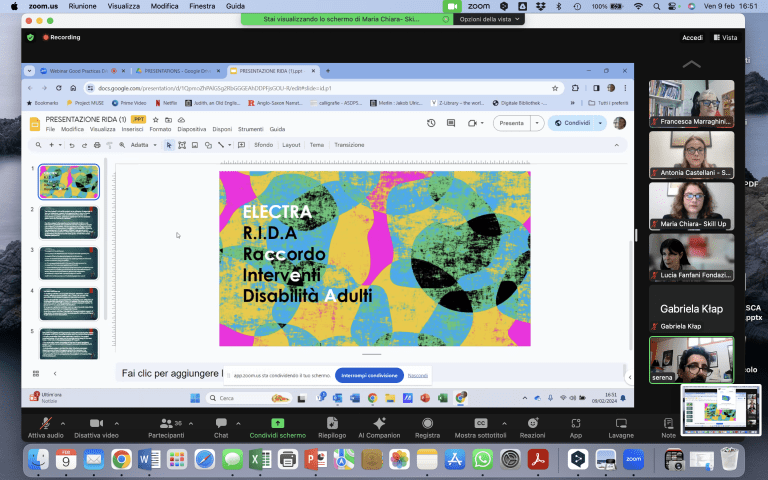Click the cloud save status icon

click(x=181, y=120)
